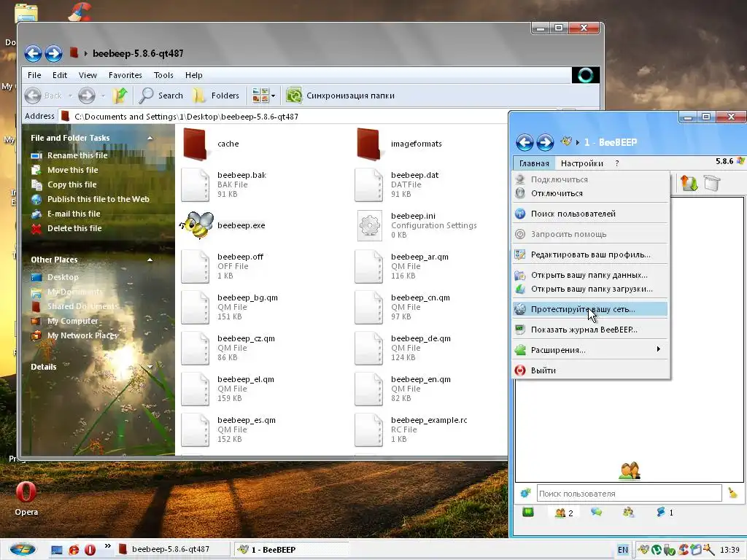747x560 pixels.
Task: Expand Details section in sidebar
Action: 150,367
